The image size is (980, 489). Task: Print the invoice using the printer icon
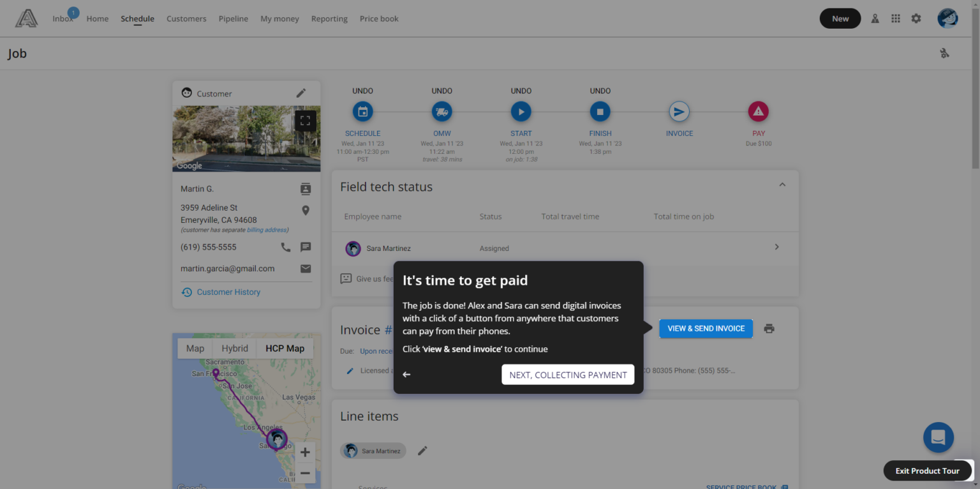pyautogui.click(x=769, y=328)
